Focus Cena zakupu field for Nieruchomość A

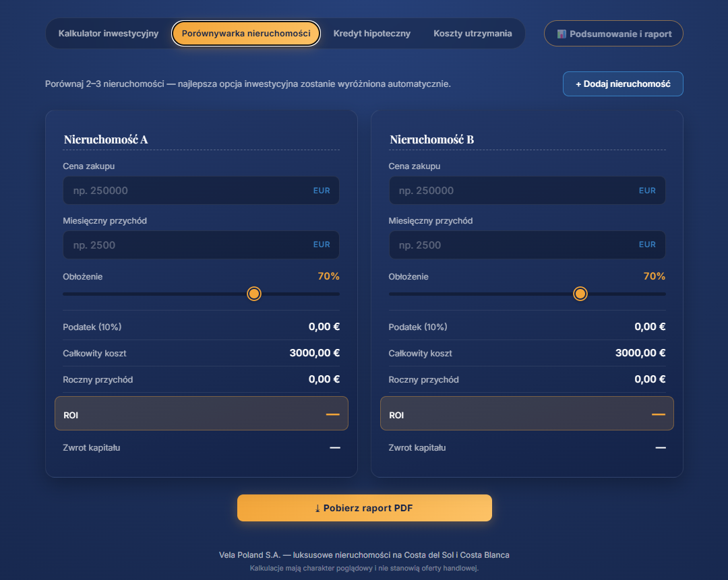coord(201,190)
